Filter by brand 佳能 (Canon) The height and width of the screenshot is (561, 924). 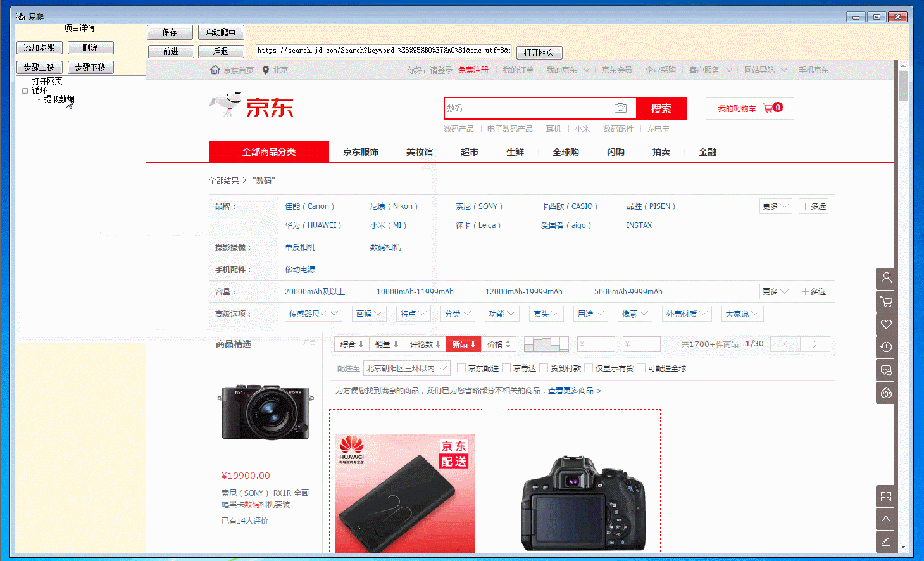point(309,206)
